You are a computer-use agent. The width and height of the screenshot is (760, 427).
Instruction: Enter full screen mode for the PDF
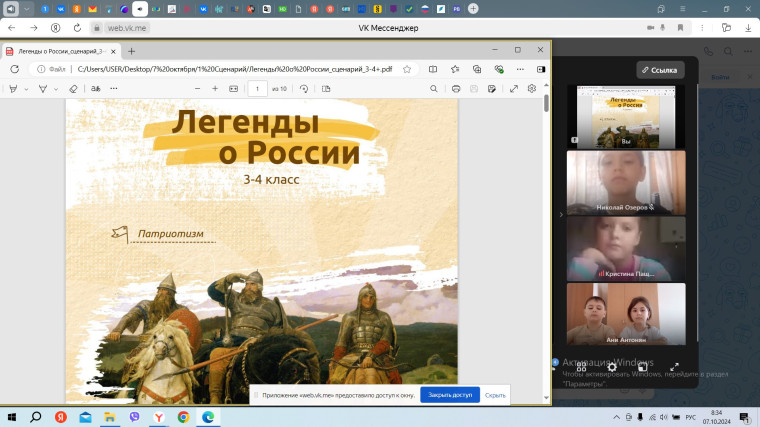tap(514, 89)
